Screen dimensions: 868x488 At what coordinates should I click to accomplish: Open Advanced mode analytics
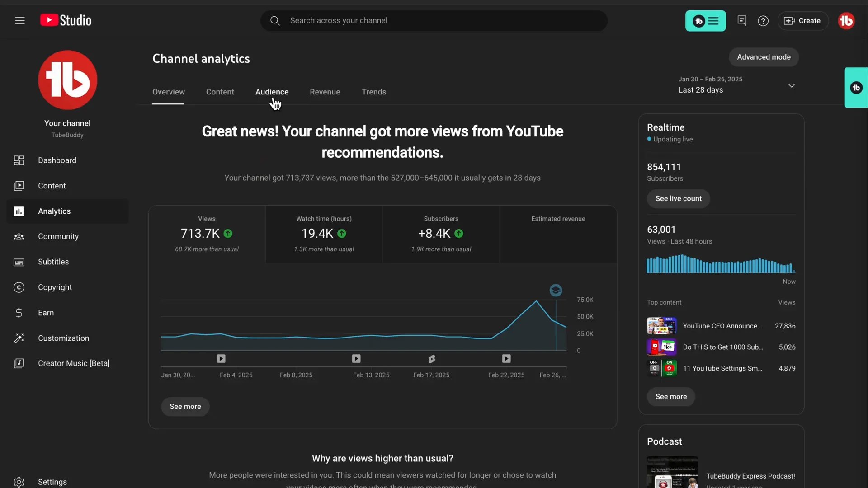click(764, 57)
